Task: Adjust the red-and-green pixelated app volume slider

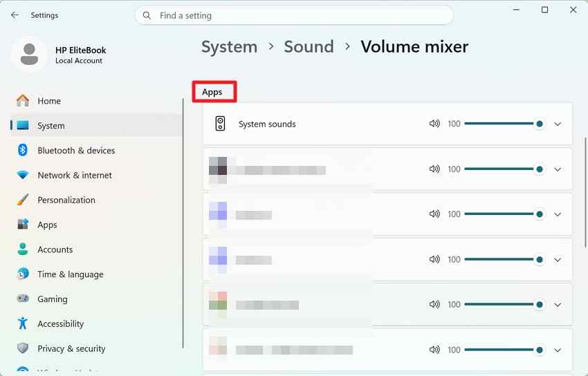Action: [x=504, y=305]
